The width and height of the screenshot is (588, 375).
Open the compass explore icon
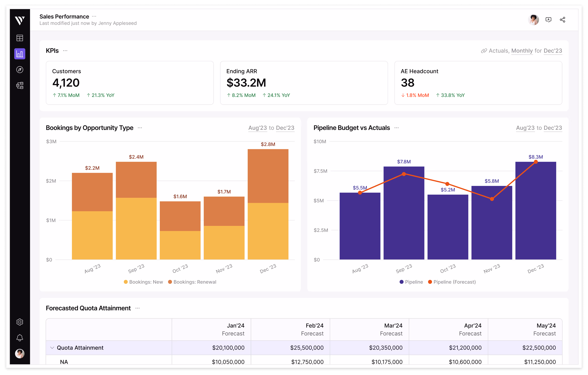point(20,70)
